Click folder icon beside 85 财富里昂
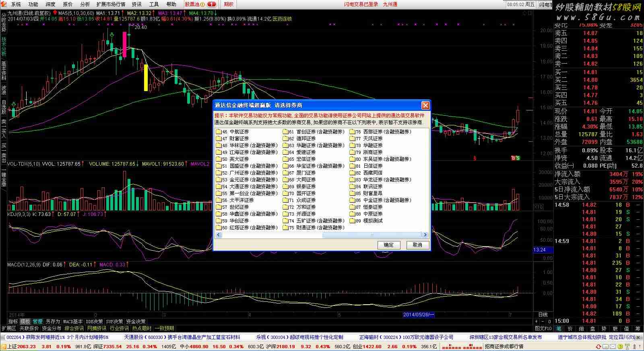The image size is (644, 351). coord(352,193)
